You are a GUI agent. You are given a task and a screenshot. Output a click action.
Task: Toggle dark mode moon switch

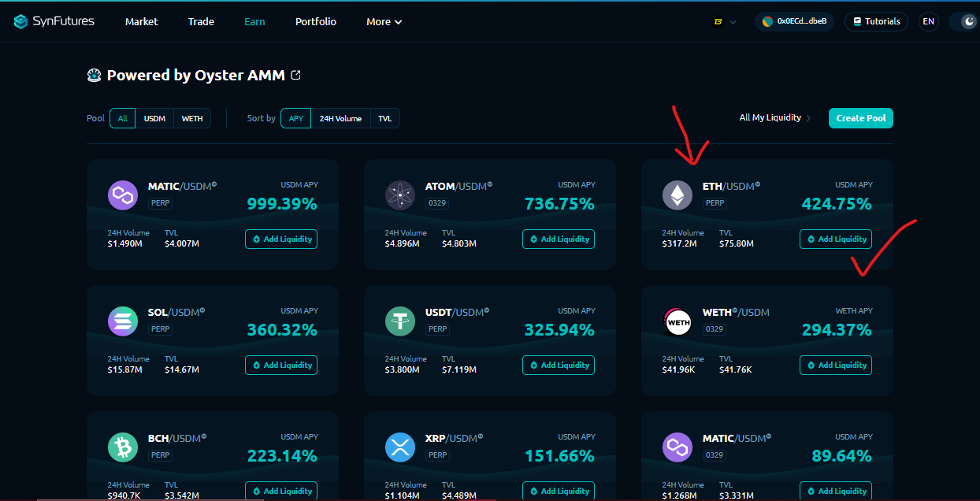point(968,21)
